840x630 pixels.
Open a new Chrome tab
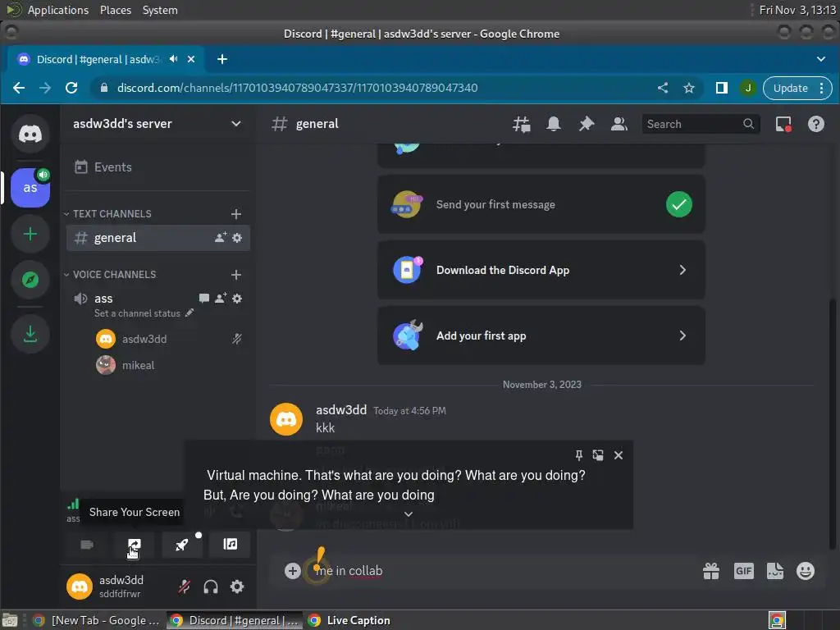[222, 59]
